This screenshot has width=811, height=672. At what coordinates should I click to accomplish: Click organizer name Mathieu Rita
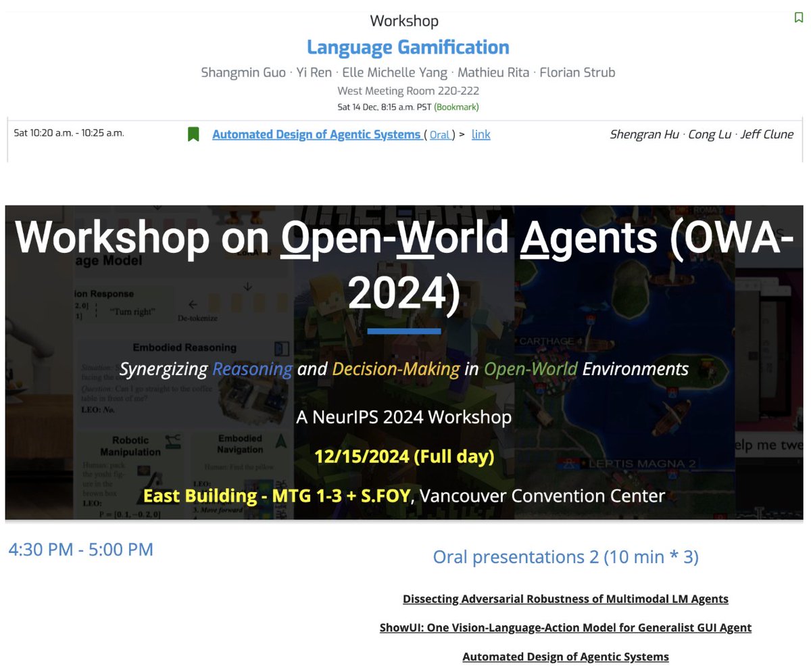[494, 72]
